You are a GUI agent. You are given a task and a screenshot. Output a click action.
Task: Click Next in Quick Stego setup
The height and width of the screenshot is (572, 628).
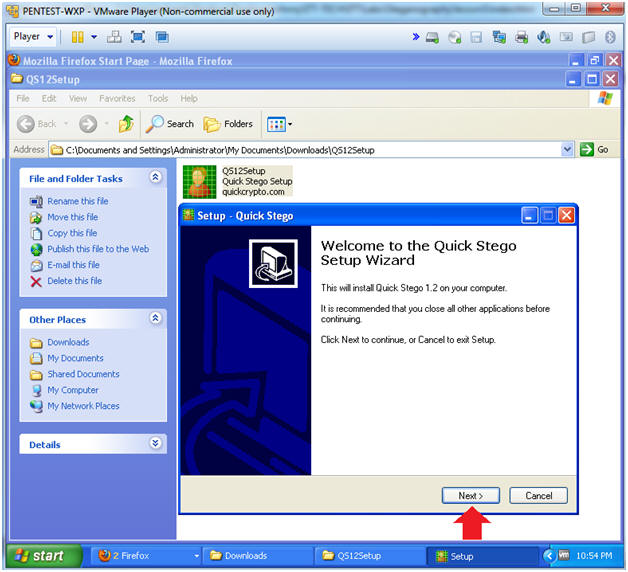click(471, 496)
